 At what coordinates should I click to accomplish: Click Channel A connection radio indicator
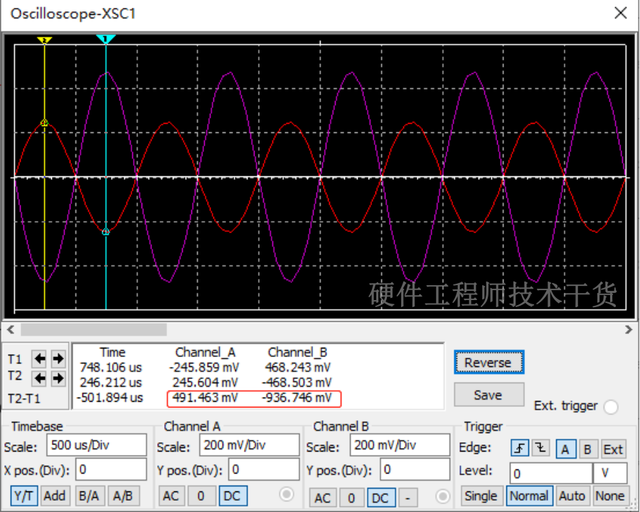click(x=287, y=494)
